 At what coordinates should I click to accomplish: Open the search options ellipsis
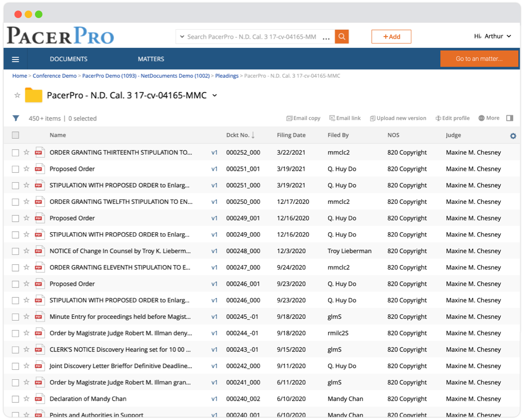326,39
